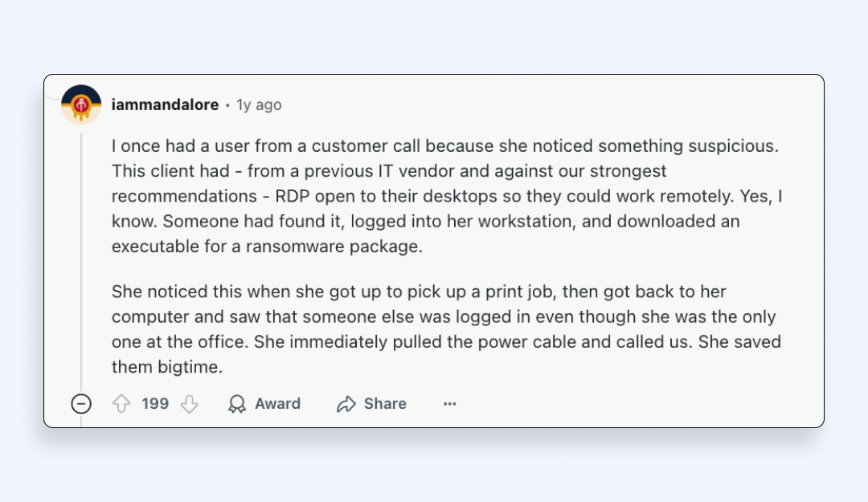Open the comment permalink via "1y ago"

coord(259,104)
